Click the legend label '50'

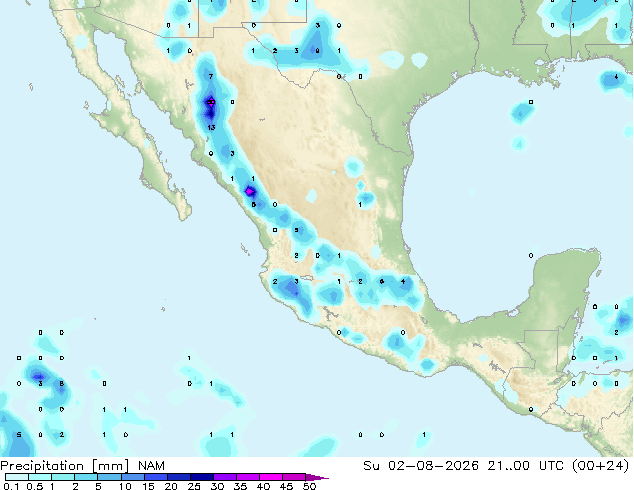[310, 486]
